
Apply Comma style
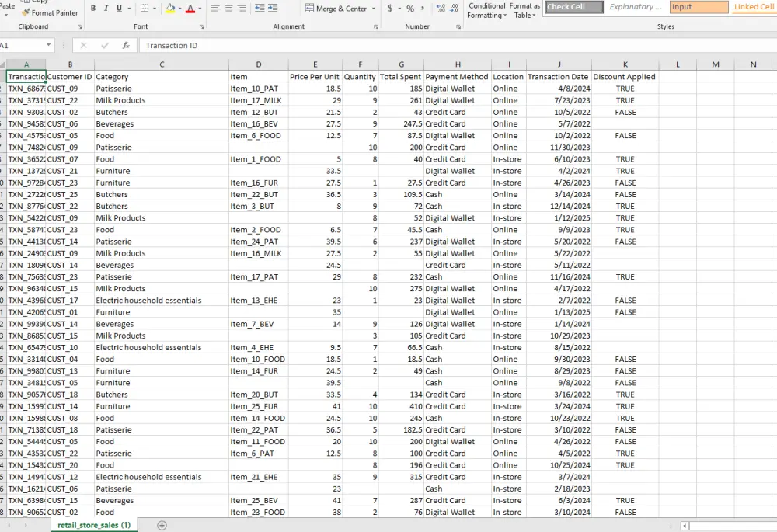point(423,9)
